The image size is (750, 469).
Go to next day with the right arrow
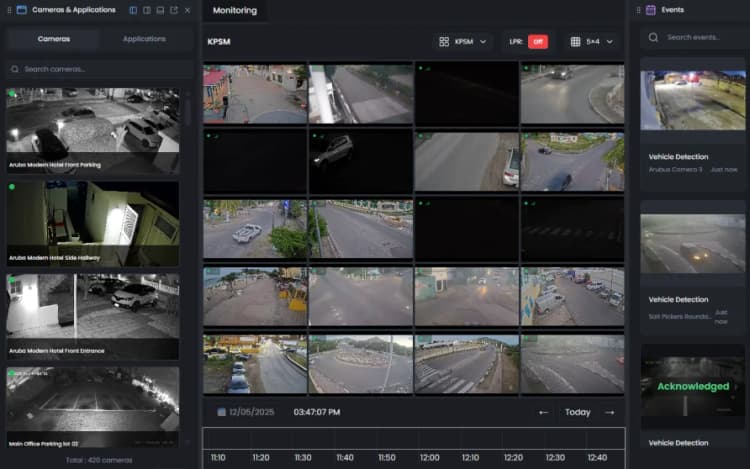tap(609, 412)
